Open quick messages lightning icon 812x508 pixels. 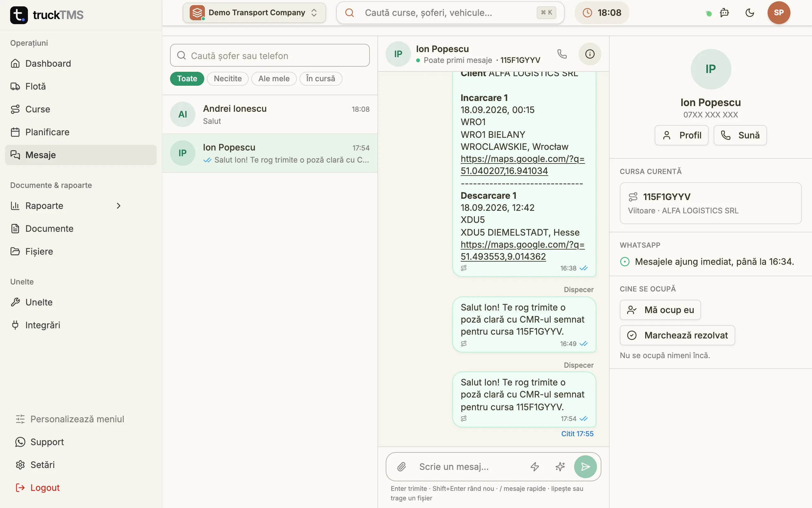point(534,467)
